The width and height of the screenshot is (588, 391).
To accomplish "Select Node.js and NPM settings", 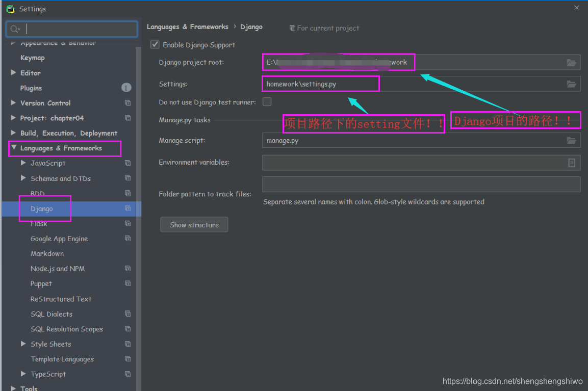I will point(58,269).
